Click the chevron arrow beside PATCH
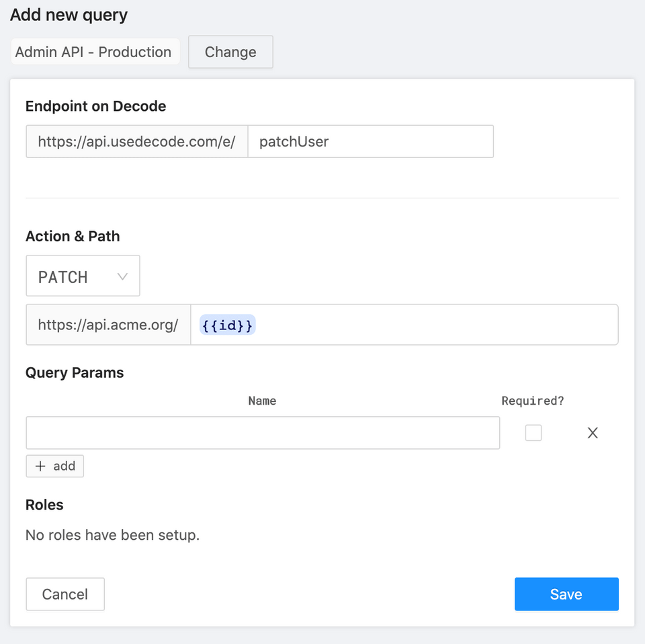This screenshot has height=644, width=645. pos(122,276)
